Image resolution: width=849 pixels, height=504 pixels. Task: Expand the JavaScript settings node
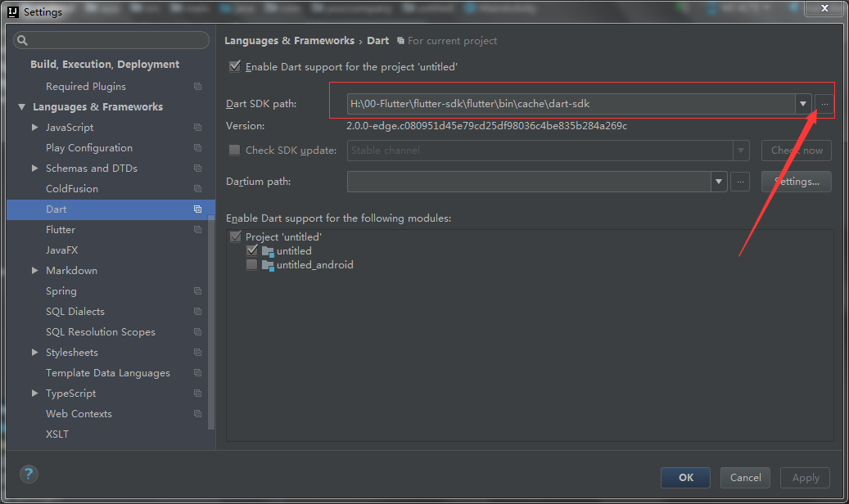tap(34, 128)
